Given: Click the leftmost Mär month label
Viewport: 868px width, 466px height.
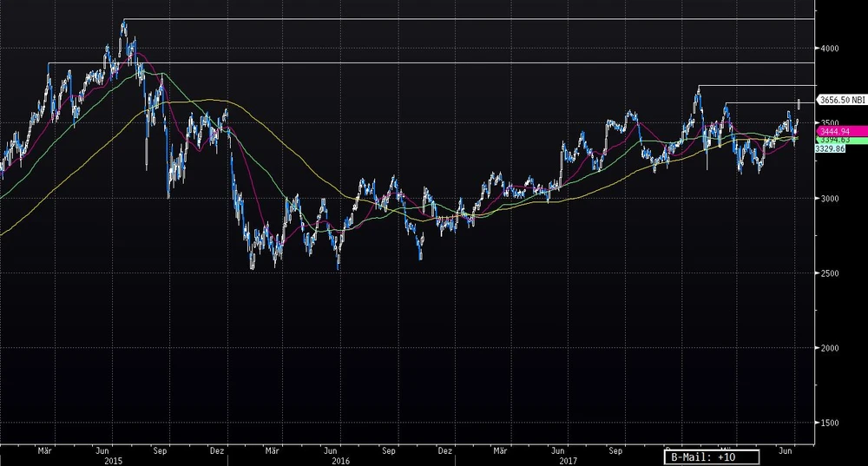Looking at the screenshot, I should pos(45,450).
